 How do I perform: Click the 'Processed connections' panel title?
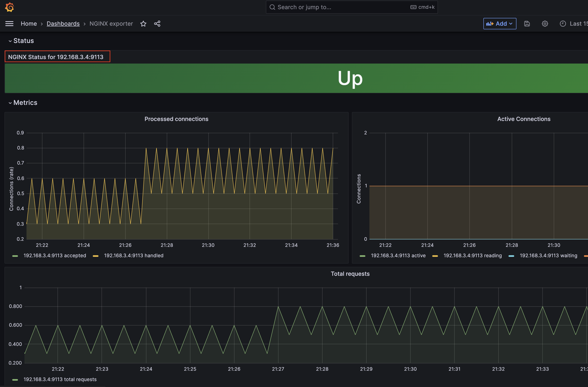click(176, 119)
